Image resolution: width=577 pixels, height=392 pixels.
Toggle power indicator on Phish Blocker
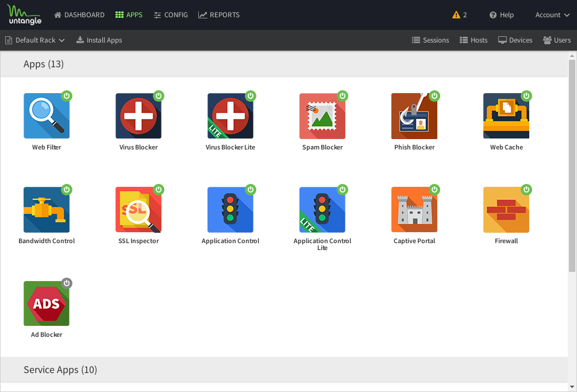[x=434, y=95]
